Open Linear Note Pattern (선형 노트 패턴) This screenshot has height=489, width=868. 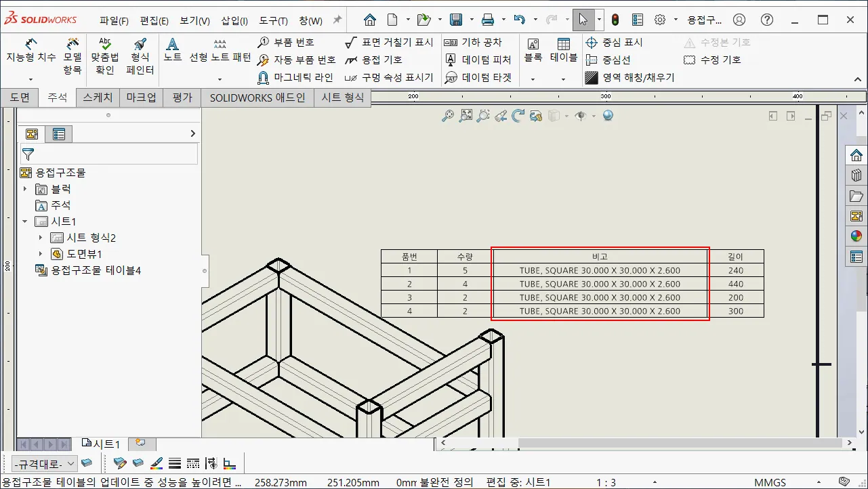220,51
